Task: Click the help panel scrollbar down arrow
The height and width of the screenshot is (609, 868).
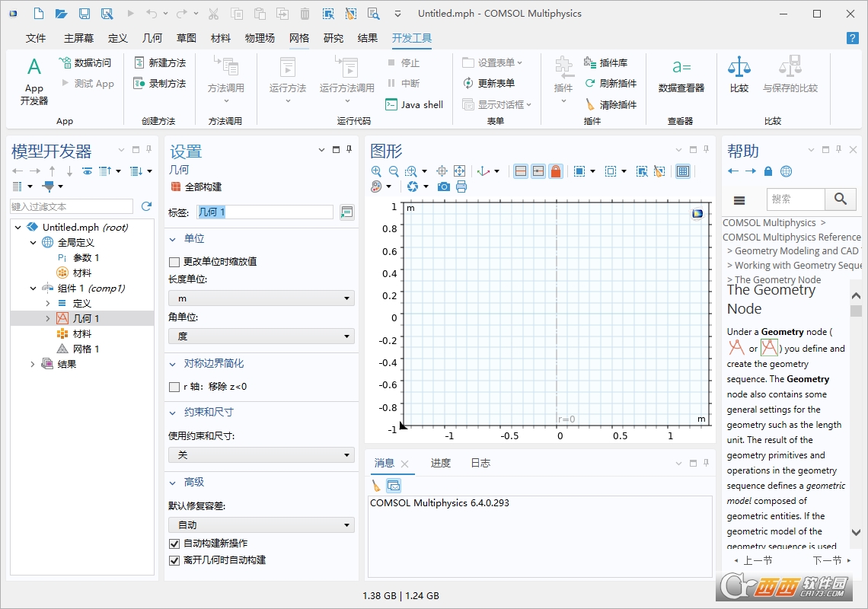Action: [x=856, y=533]
